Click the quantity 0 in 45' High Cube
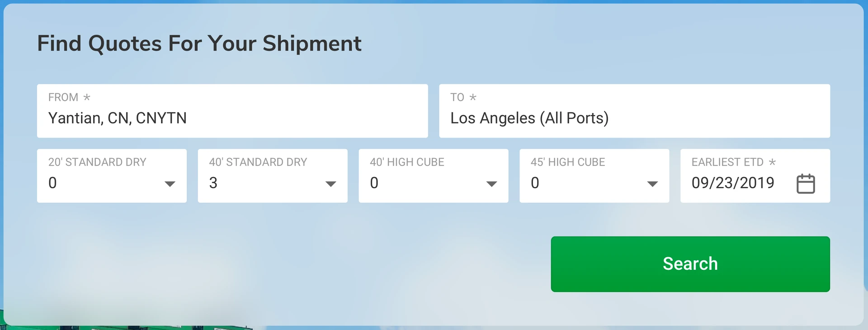Image resolution: width=868 pixels, height=330 pixels. click(x=535, y=183)
